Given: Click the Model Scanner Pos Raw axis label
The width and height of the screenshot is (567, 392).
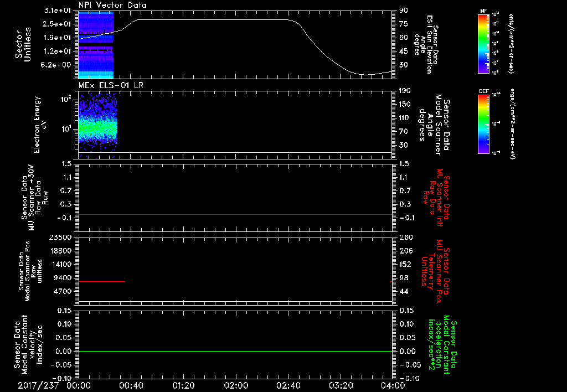Looking at the screenshot, I should (x=31, y=271).
